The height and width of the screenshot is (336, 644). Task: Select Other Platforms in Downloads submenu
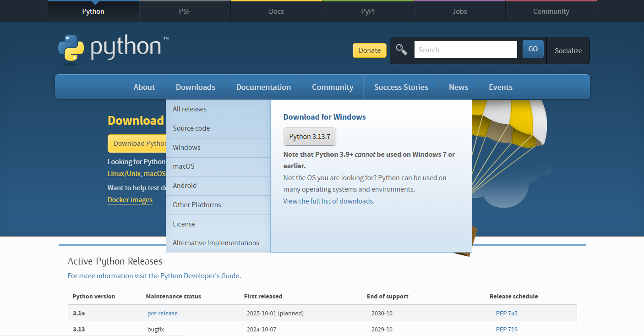click(x=218, y=205)
